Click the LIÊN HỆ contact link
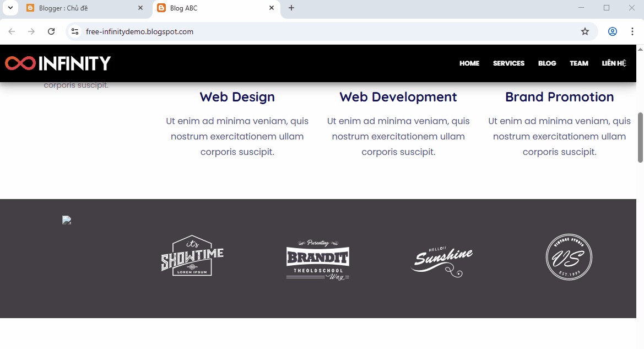This screenshot has height=349, width=644. 614,63
